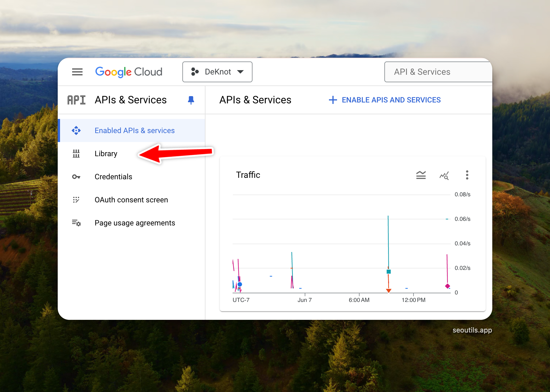Open Traffic chart more options menu
The height and width of the screenshot is (392, 550).
click(467, 175)
